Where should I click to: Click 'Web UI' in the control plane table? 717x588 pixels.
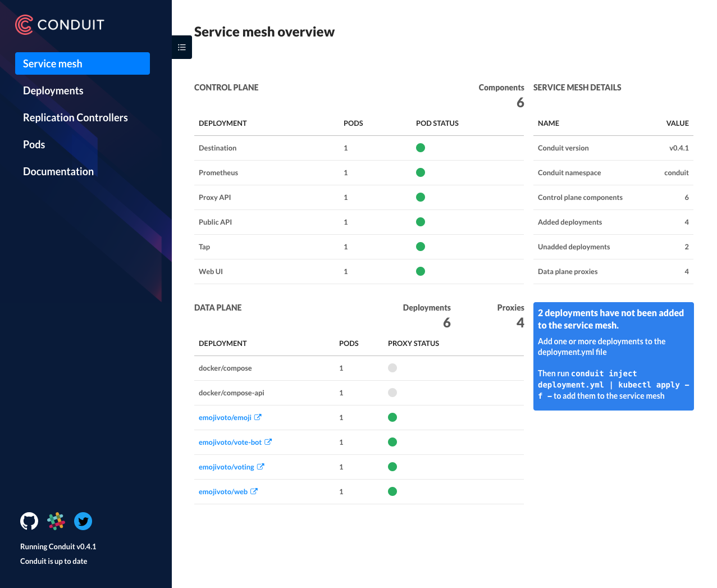point(211,271)
